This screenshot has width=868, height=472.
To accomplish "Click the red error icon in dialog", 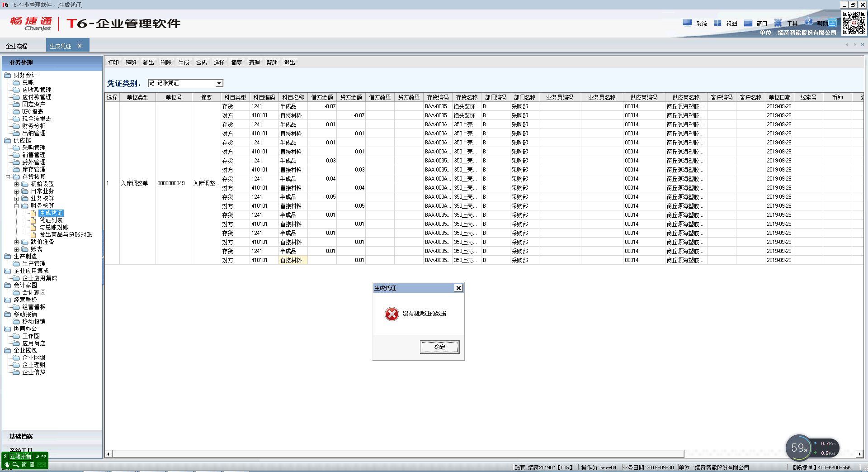I will tap(392, 314).
